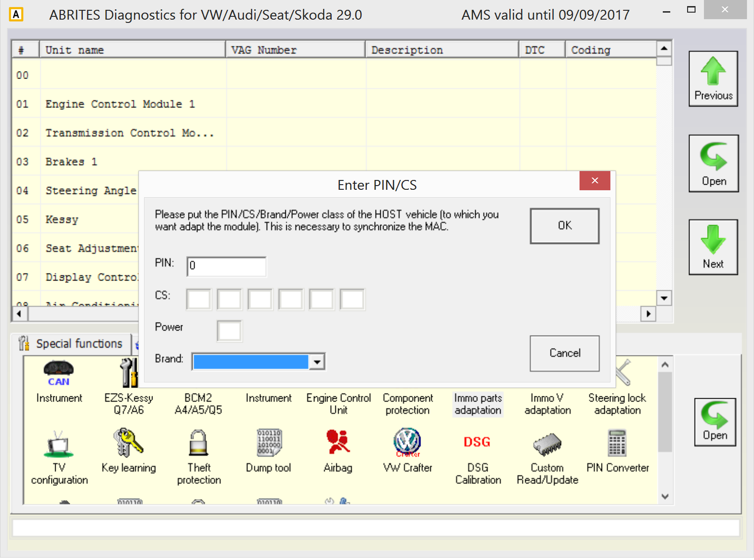Click the last CS byte field
The width and height of the screenshot is (754, 560).
point(352,299)
